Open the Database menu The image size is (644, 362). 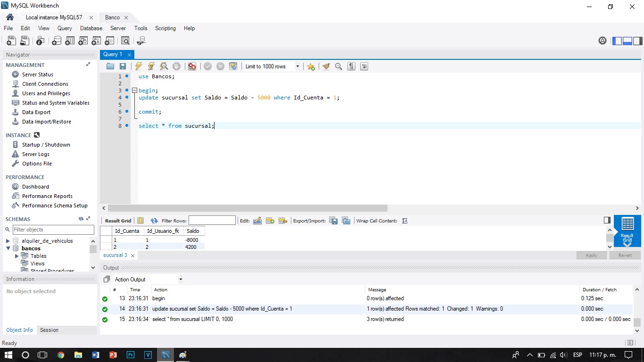(x=91, y=28)
